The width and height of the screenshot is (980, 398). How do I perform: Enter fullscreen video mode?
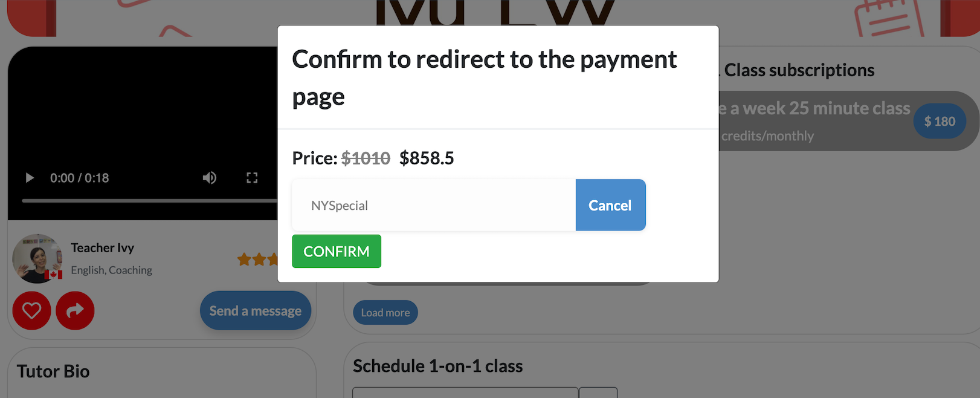pyautogui.click(x=252, y=178)
